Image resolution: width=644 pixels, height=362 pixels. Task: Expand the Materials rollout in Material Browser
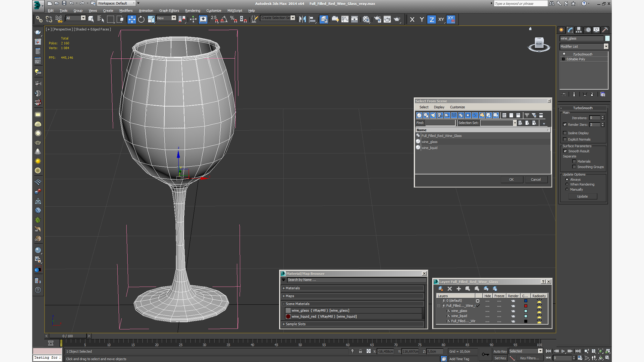[x=292, y=288]
